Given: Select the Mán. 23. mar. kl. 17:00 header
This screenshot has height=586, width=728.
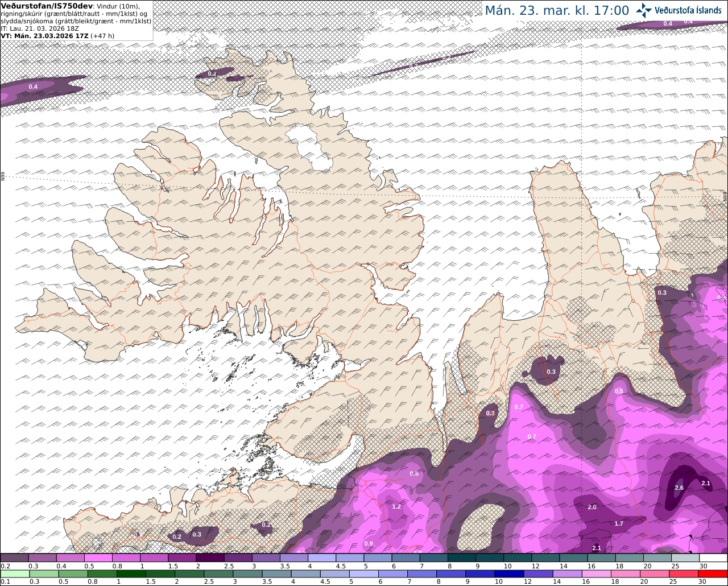Looking at the screenshot, I should (x=557, y=10).
